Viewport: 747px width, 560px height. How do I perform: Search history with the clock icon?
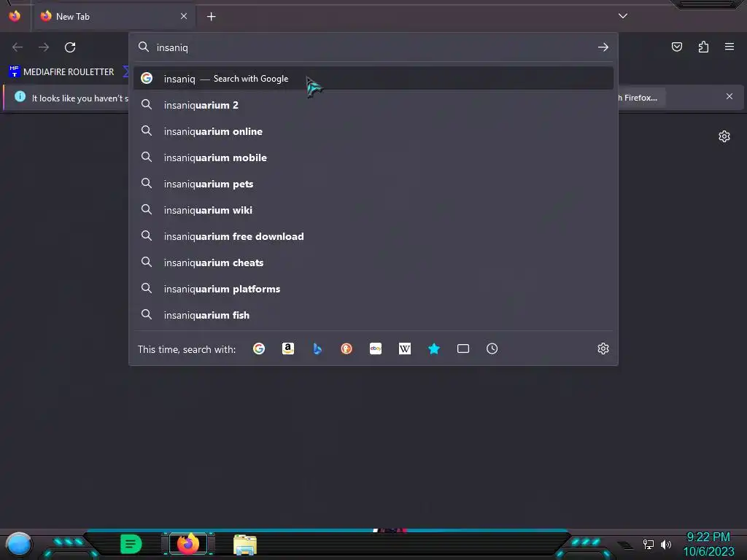pyautogui.click(x=492, y=349)
